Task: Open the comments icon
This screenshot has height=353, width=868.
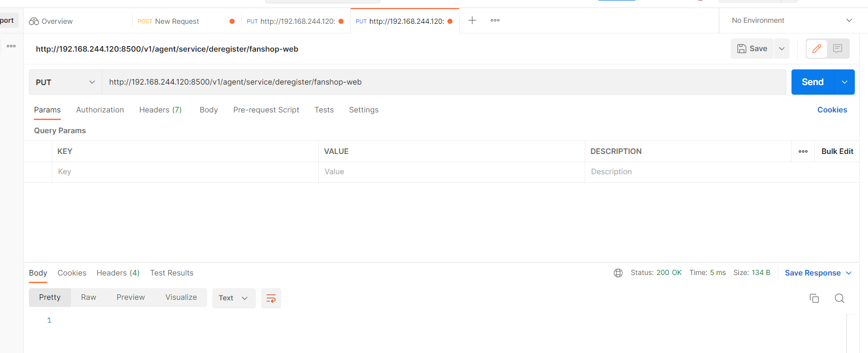Action: [838, 49]
